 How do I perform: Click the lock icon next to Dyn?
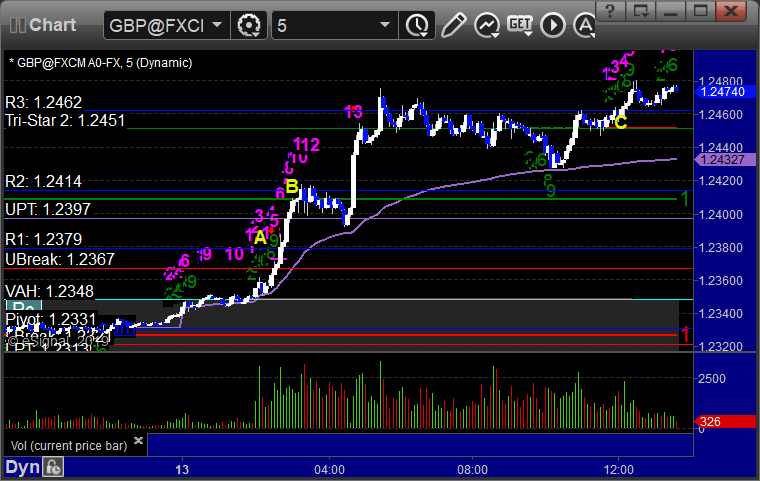click(x=53, y=467)
